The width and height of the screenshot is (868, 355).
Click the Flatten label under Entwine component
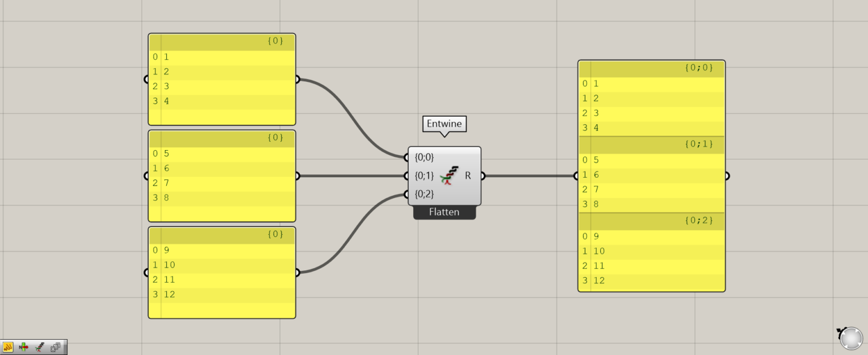coord(444,212)
